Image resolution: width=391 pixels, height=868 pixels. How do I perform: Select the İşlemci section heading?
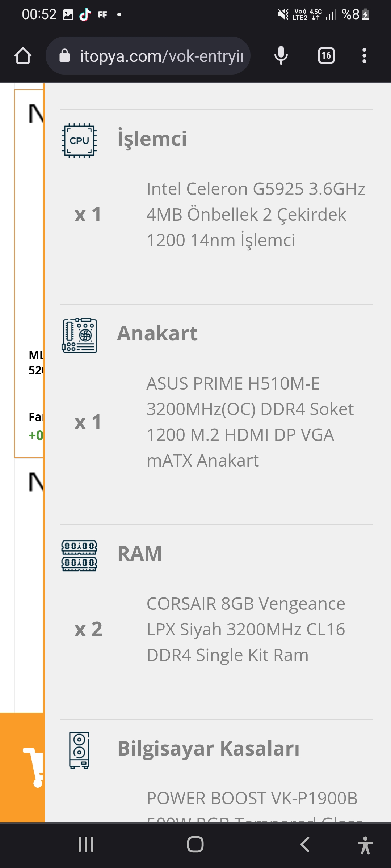[x=152, y=139]
